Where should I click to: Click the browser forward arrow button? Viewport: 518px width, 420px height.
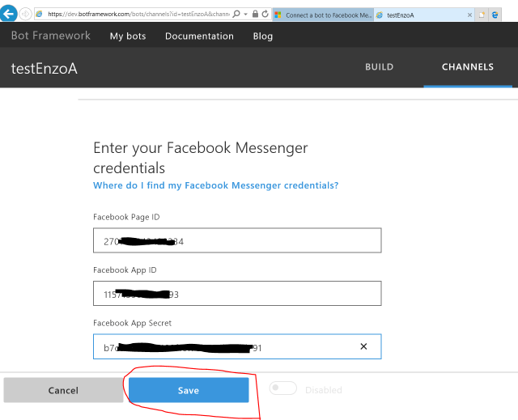point(25,15)
